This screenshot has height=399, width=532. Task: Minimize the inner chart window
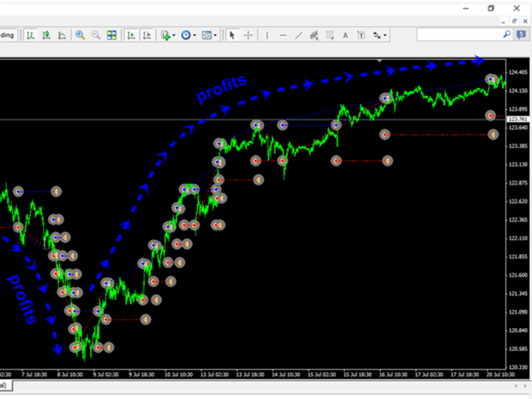tap(503, 21)
